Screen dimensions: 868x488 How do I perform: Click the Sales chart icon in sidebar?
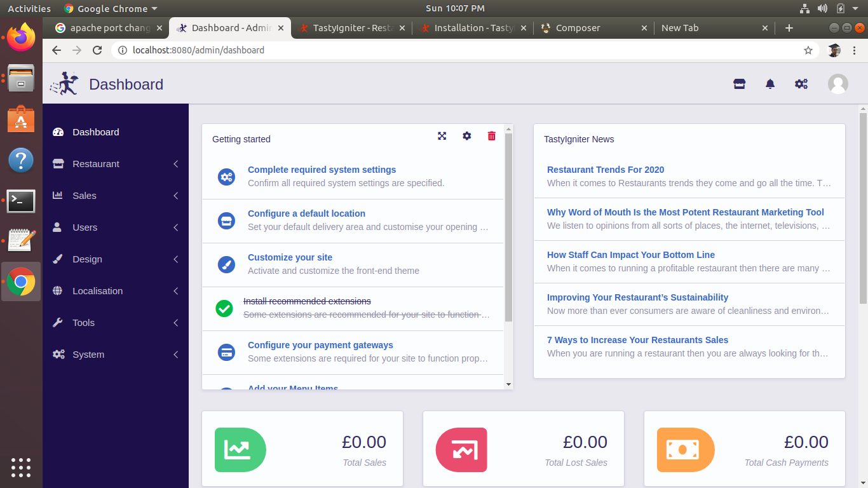coord(58,196)
